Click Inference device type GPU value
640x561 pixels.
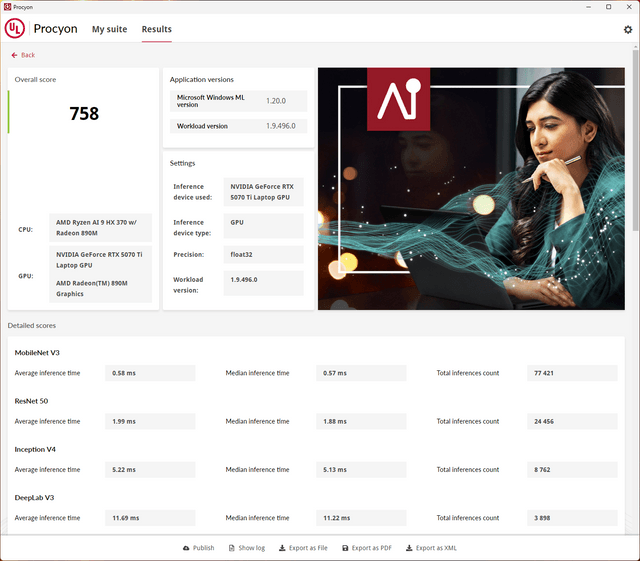[264, 226]
